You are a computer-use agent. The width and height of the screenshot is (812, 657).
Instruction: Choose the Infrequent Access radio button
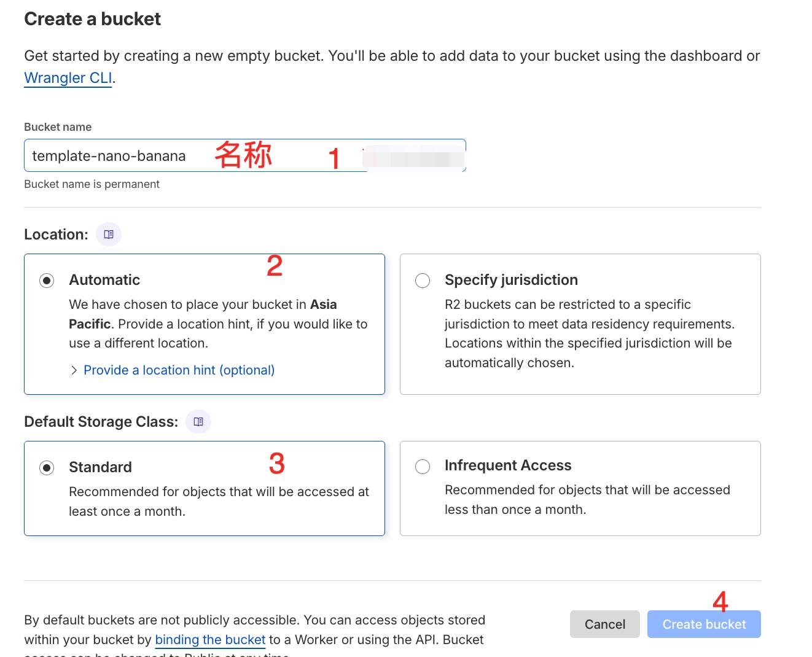click(x=423, y=467)
